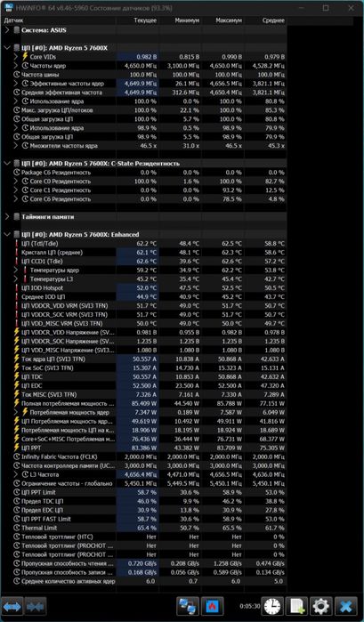
Task: Click lightning icon beside Core VIDs
Action: [25, 57]
